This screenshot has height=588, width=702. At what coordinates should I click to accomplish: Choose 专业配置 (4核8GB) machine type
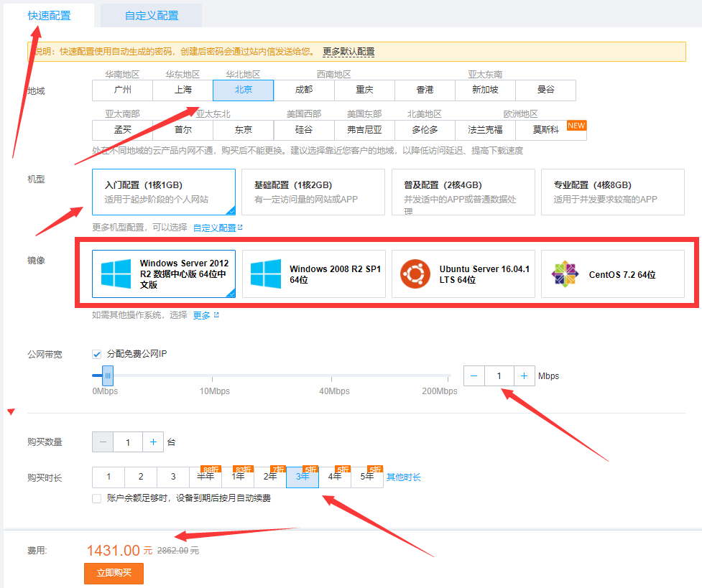pos(613,192)
